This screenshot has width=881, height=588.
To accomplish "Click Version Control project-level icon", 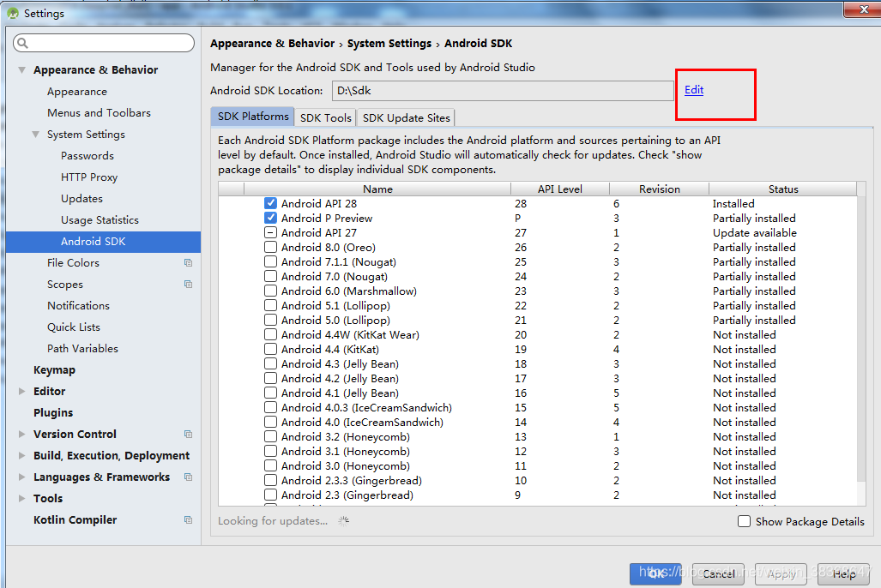I will point(188,434).
